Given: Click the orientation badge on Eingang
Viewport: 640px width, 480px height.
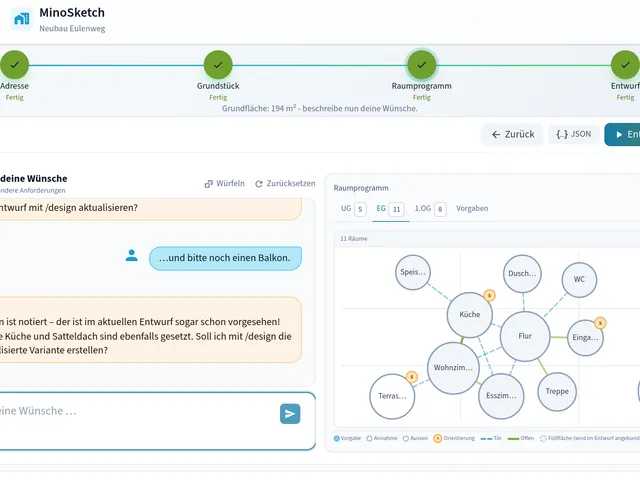Looking at the screenshot, I should pyautogui.click(x=600, y=323).
